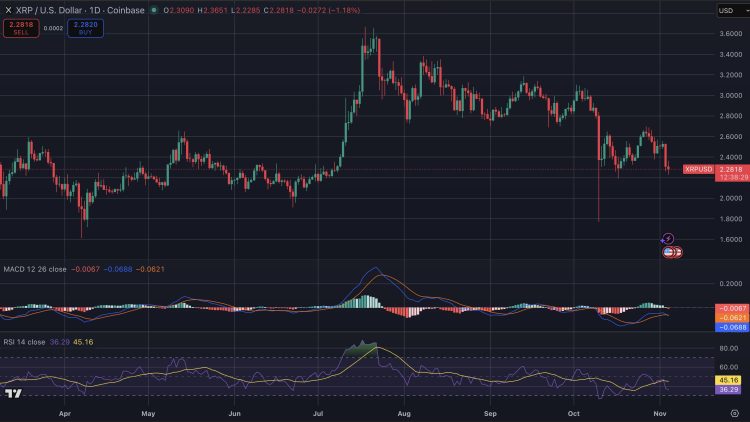The width and height of the screenshot is (750, 422).
Task: Click the Jun label on the time axis
Action: tap(234, 413)
